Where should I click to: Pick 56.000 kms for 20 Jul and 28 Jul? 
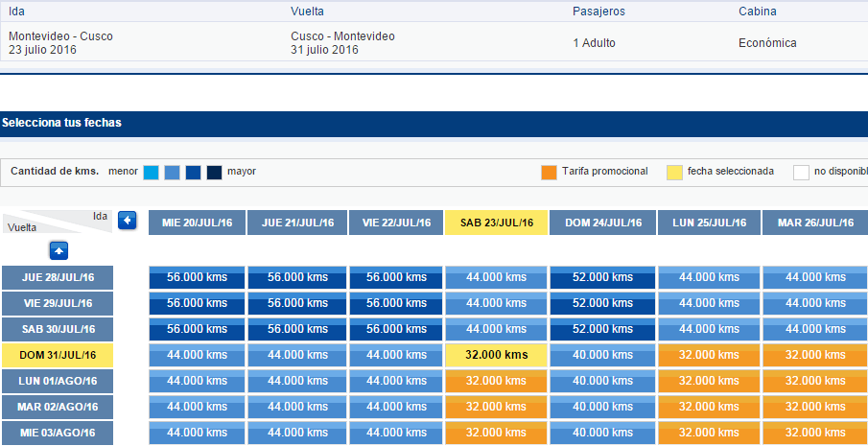[197, 277]
